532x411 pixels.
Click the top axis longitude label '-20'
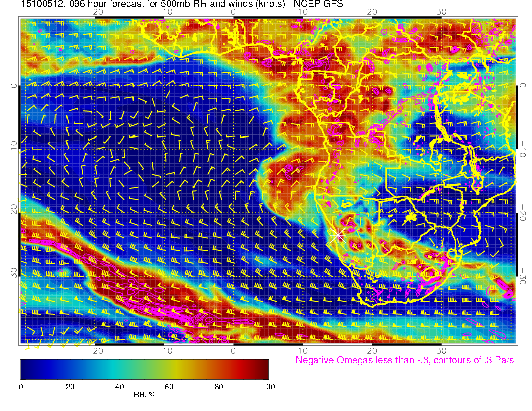point(95,12)
